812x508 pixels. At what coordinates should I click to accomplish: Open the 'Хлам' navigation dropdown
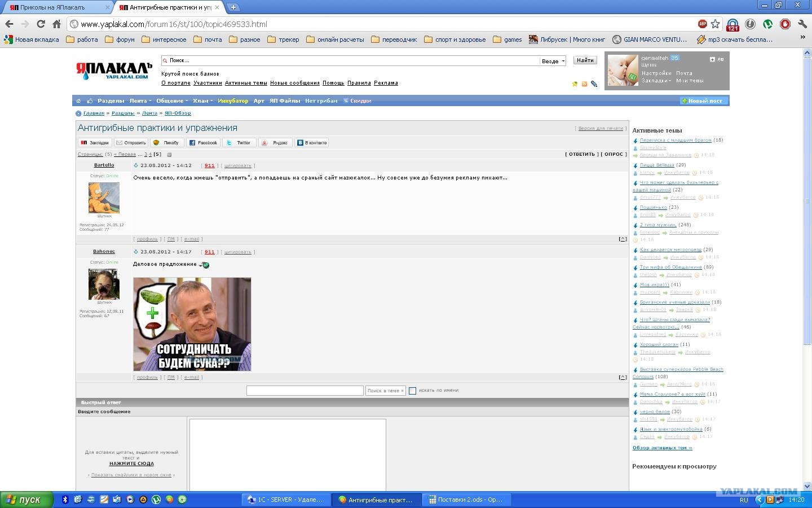[x=202, y=101]
